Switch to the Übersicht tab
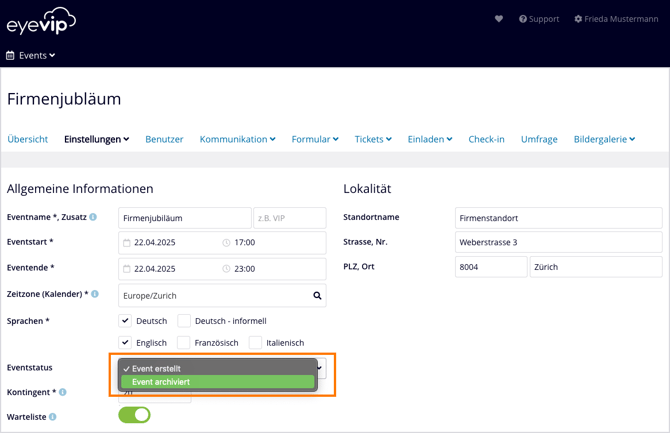This screenshot has height=433, width=670. (27, 139)
